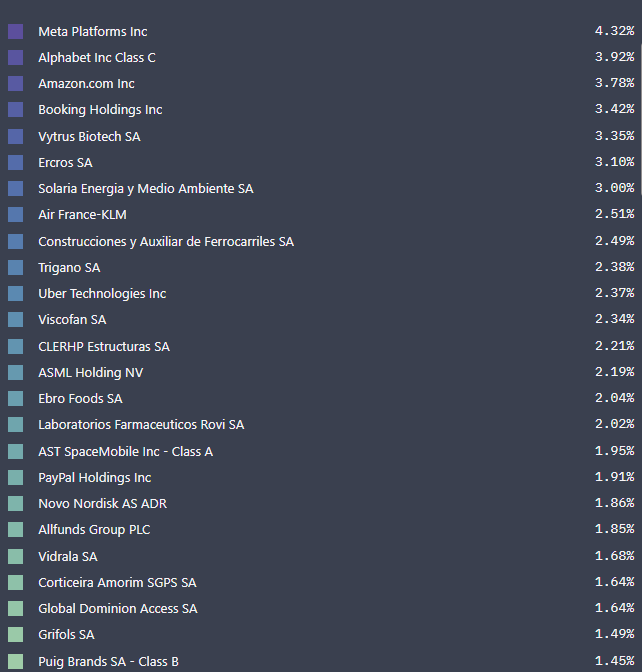Select Booking Holdings Inc in the list
This screenshot has width=642, height=672.
(x=100, y=110)
